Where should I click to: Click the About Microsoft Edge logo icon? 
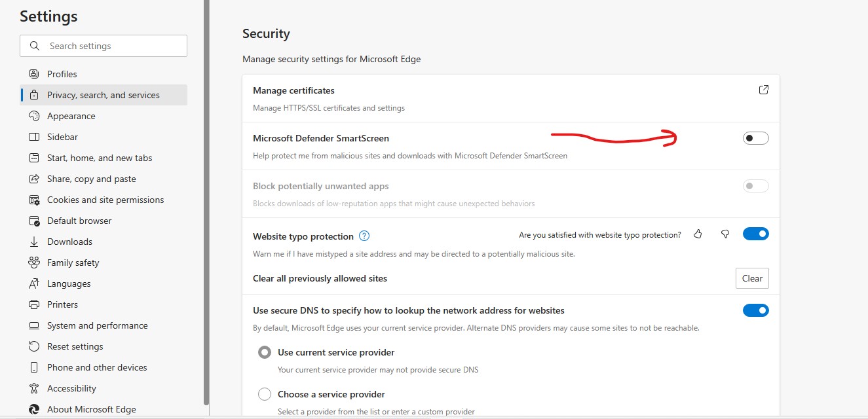34,409
